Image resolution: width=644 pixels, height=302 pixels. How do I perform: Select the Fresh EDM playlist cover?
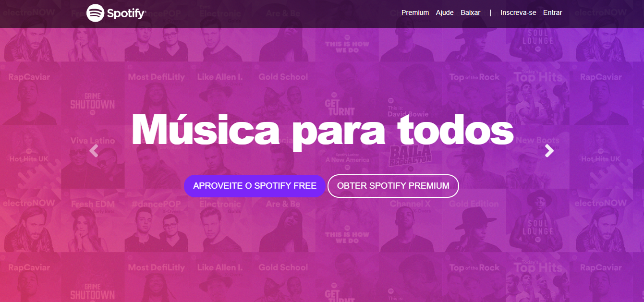[x=93, y=221]
